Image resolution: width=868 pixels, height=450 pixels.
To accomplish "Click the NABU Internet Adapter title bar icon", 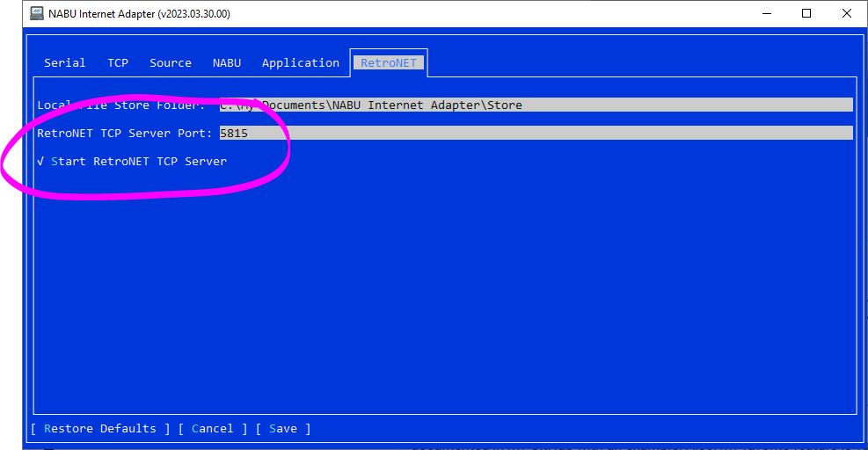I will point(37,13).
